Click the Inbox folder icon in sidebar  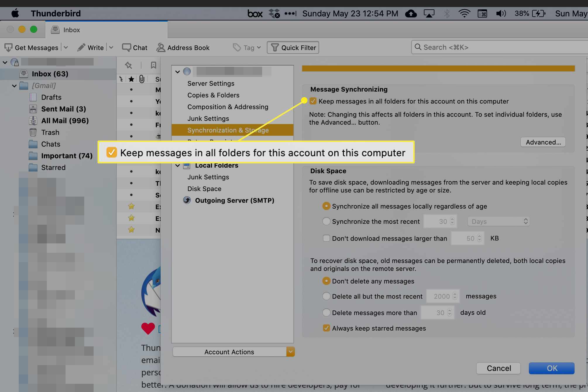tap(24, 74)
